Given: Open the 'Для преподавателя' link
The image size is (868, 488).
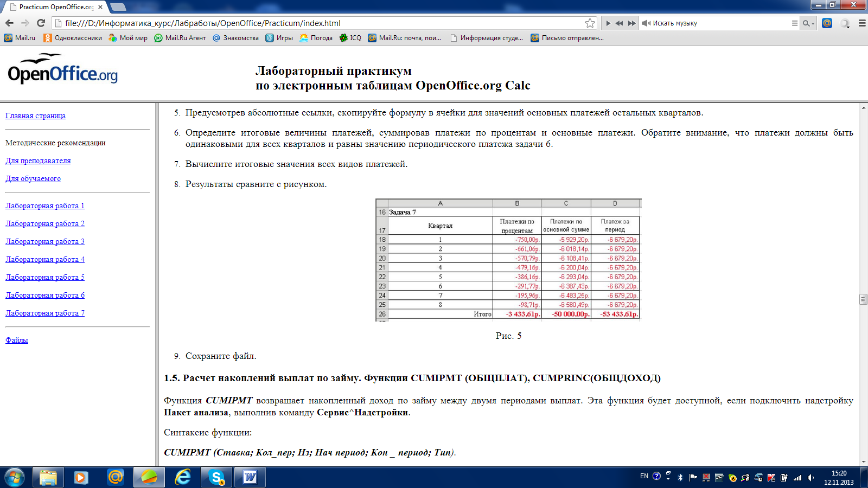Looking at the screenshot, I should click(38, 160).
